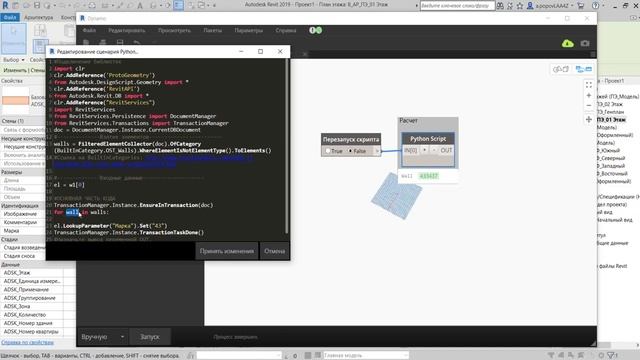Open the Выбор dropdown under Revit ribbon
This screenshot has height=360, width=640.
coord(14,60)
